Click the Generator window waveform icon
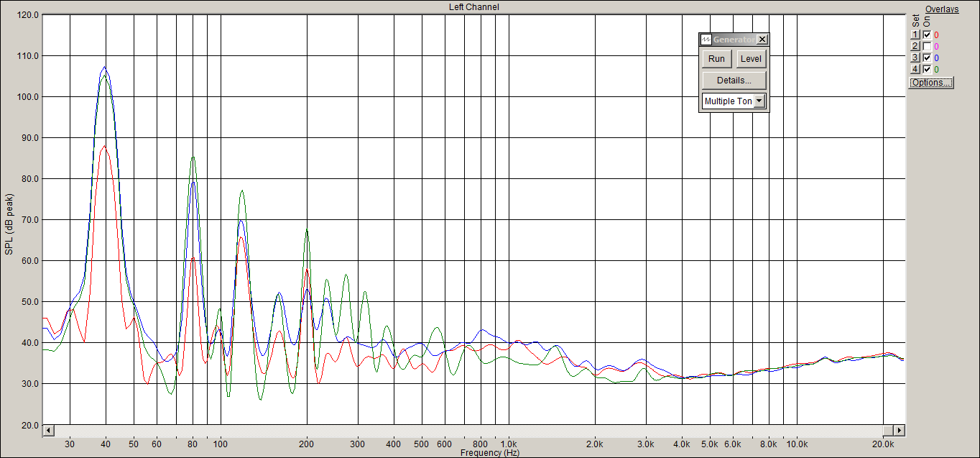The width and height of the screenshot is (980, 458). click(706, 40)
